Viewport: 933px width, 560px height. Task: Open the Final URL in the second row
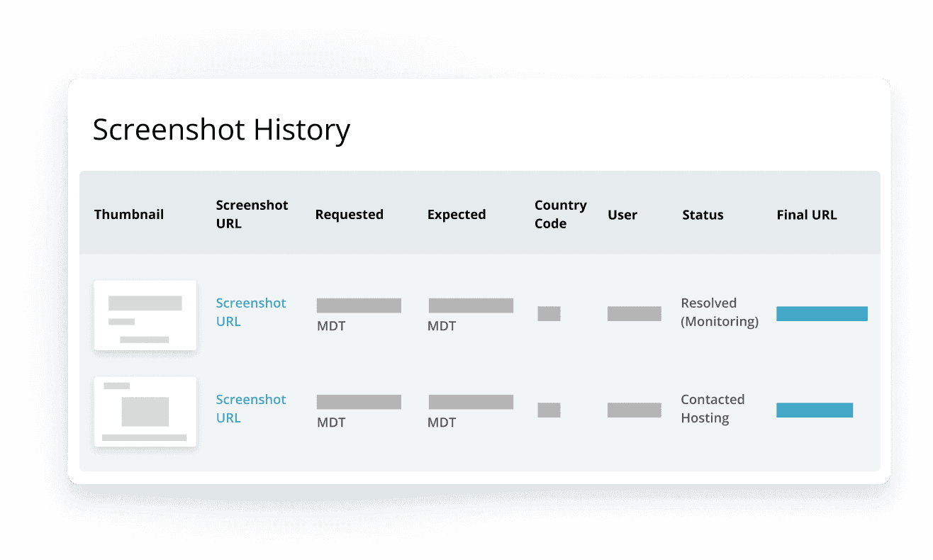tap(815, 409)
